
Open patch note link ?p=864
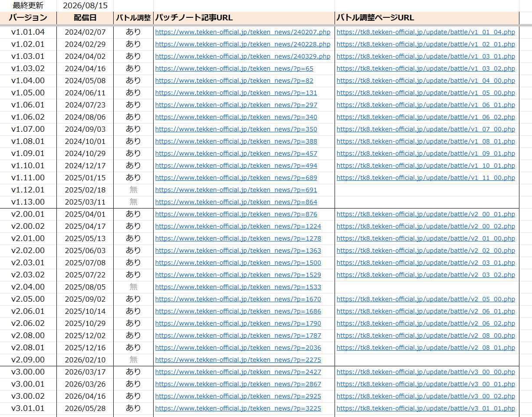[x=236, y=202]
